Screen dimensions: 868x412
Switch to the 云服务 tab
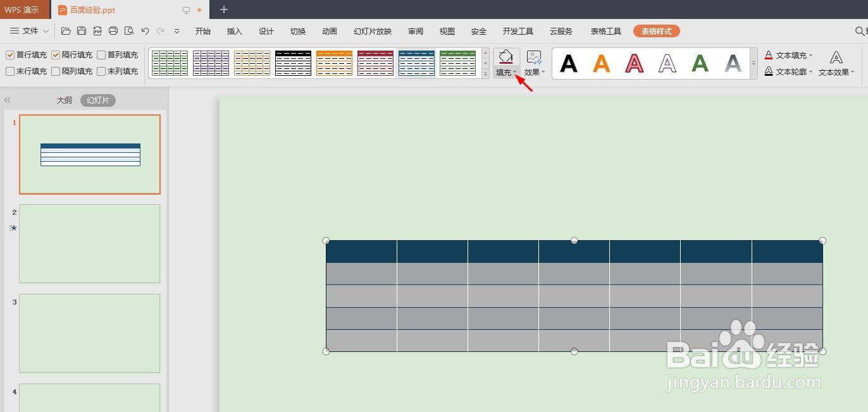tap(561, 32)
